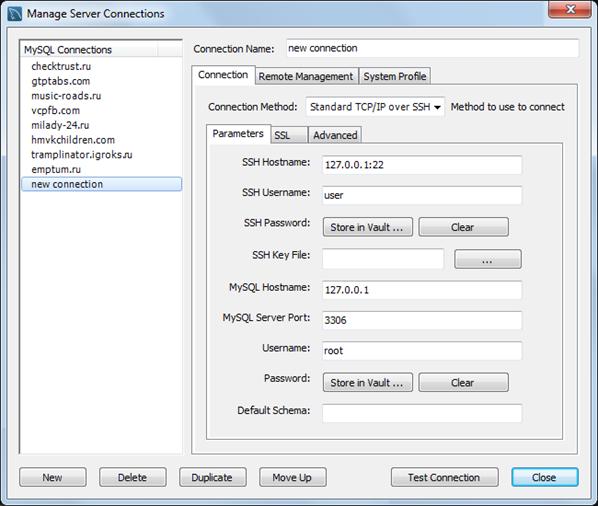Clear the SSH Password
Screen dimensions: 598x506
463,227
